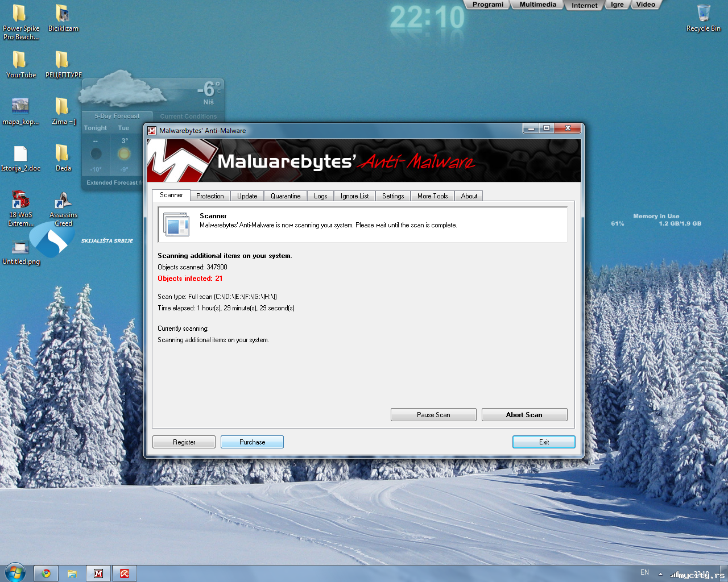Switch to the Scanner tab

coord(171,195)
